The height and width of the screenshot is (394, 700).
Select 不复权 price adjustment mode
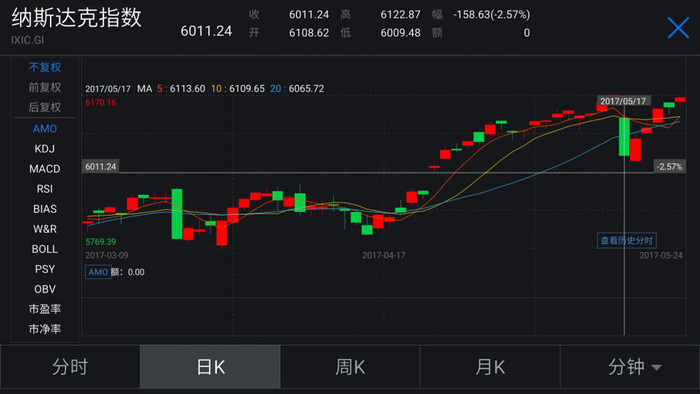pos(45,67)
